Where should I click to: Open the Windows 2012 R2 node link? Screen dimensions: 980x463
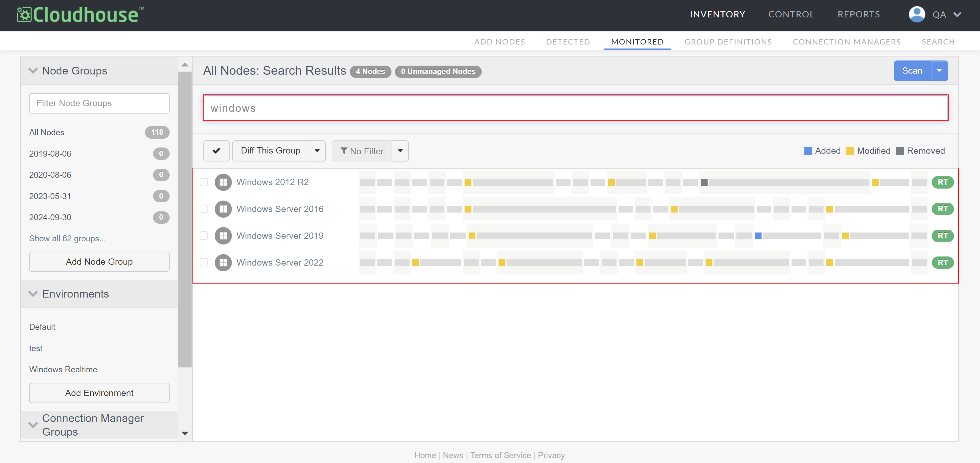coord(272,182)
